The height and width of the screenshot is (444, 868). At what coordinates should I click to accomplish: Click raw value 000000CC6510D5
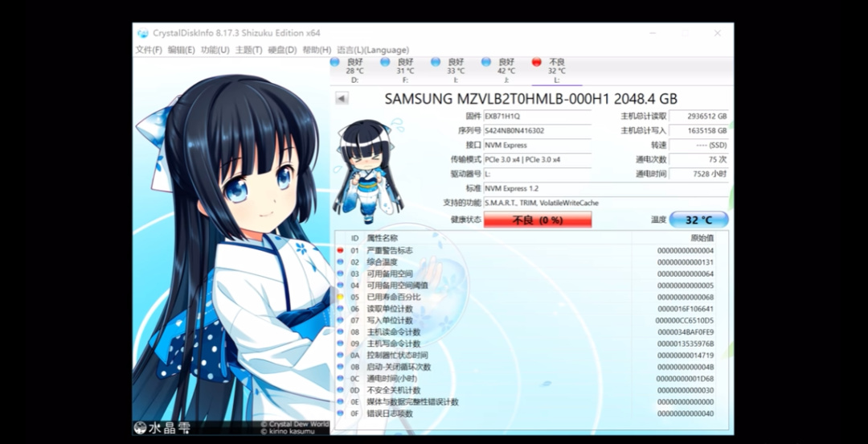(x=685, y=320)
